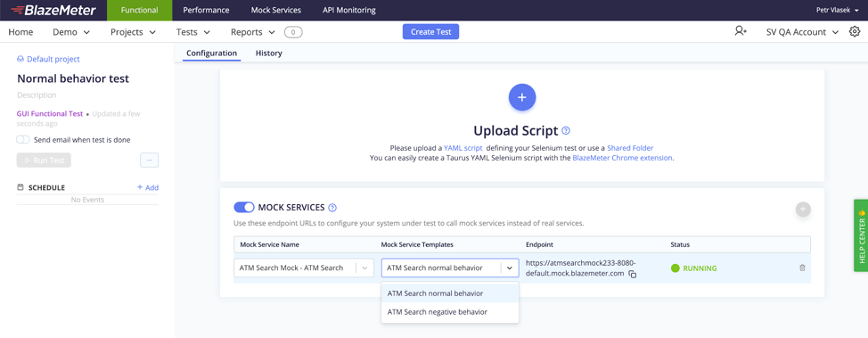868x338 pixels.
Task: Click the Mock Services help icon
Action: [x=332, y=208]
